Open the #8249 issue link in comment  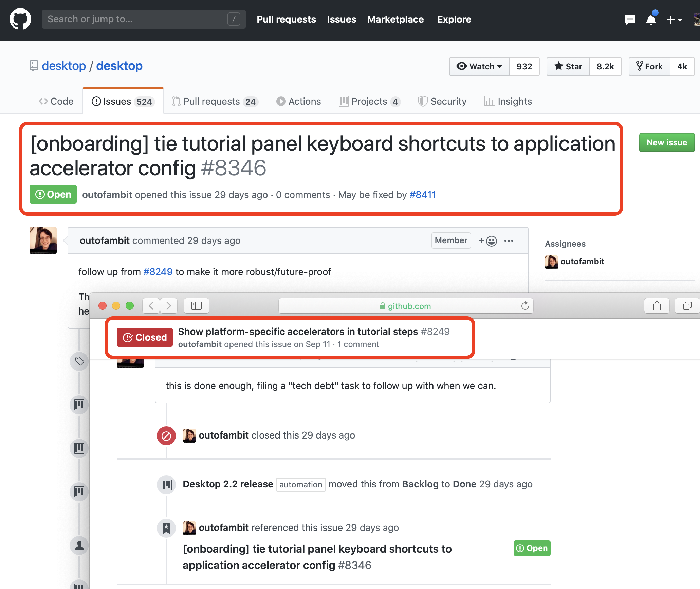158,272
